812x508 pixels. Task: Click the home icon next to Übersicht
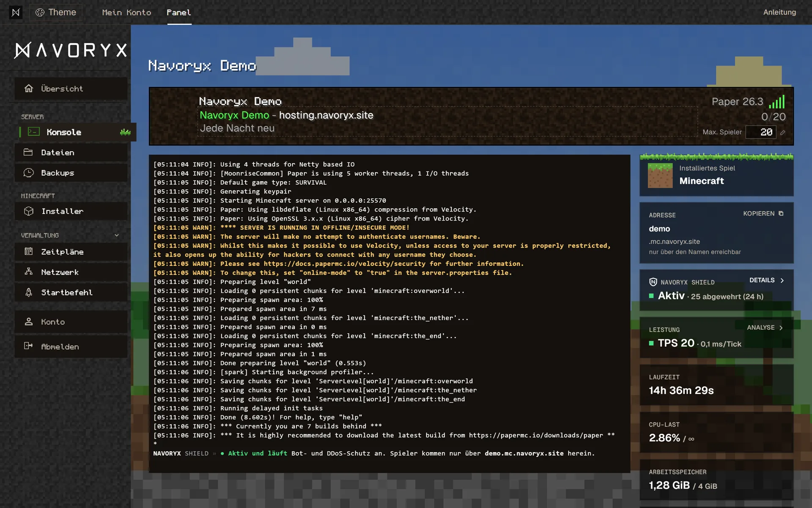click(29, 88)
